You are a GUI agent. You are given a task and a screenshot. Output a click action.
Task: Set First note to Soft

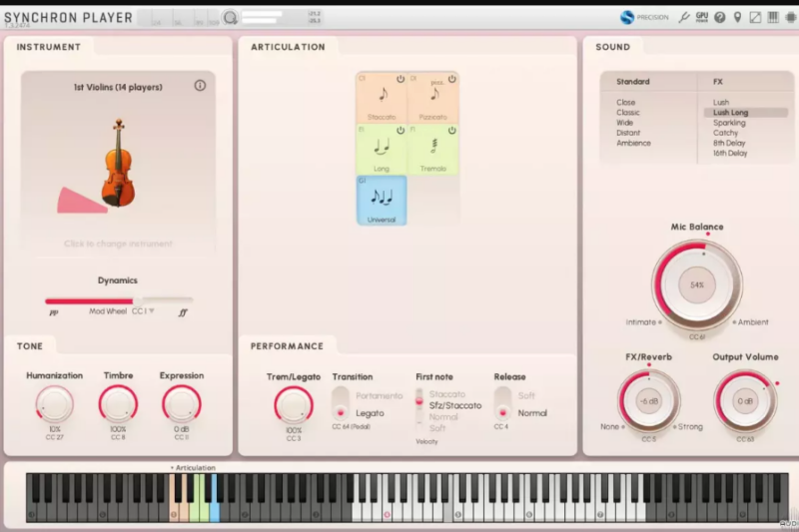(437, 427)
